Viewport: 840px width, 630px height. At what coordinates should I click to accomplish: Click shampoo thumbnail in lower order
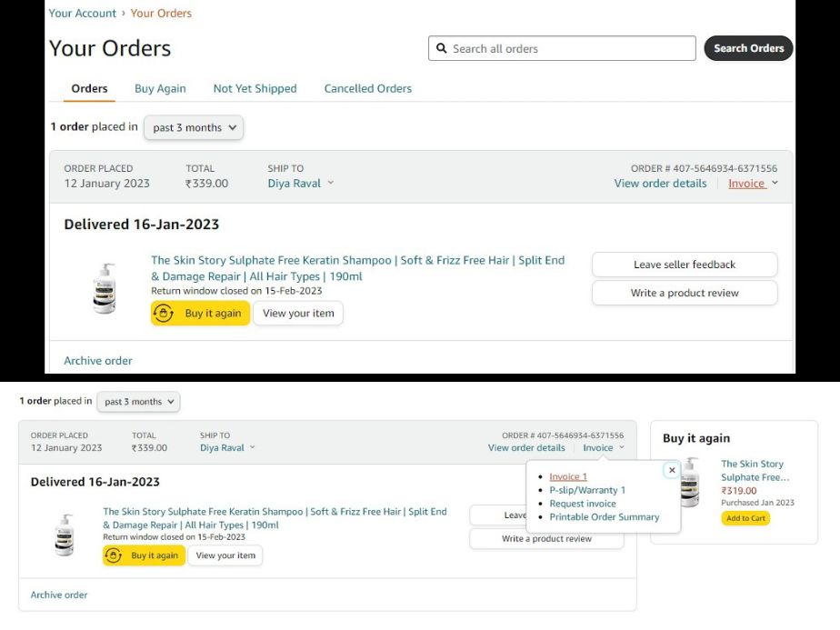coord(65,535)
